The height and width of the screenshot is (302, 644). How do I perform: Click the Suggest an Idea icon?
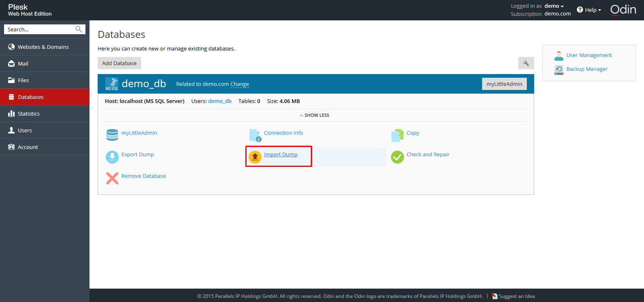[495, 296]
